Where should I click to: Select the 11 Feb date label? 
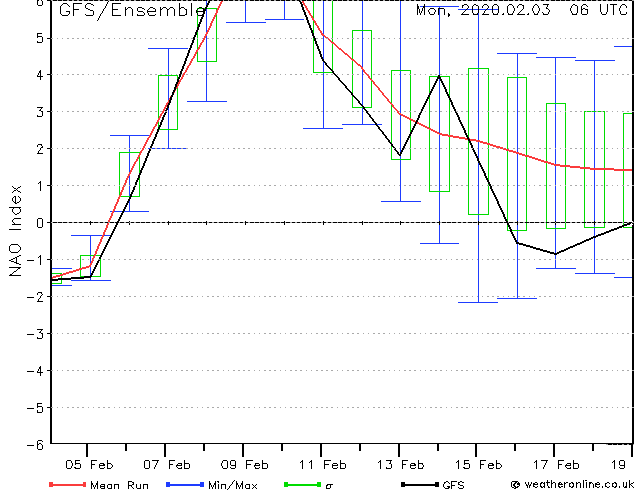pos(323,465)
